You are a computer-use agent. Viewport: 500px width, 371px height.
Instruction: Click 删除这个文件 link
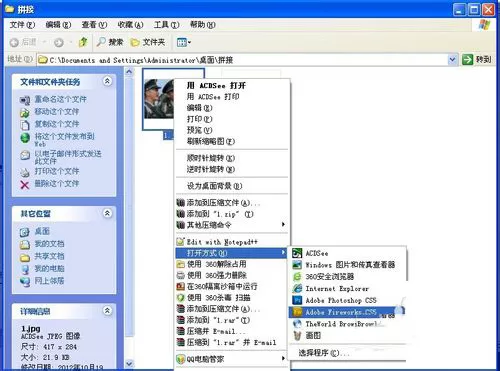[x=57, y=183]
